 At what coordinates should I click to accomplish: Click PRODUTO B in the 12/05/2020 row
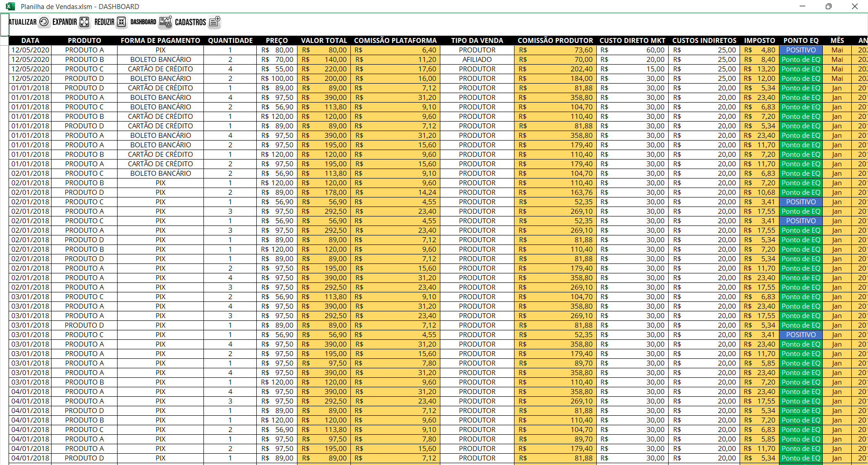pyautogui.click(x=85, y=60)
